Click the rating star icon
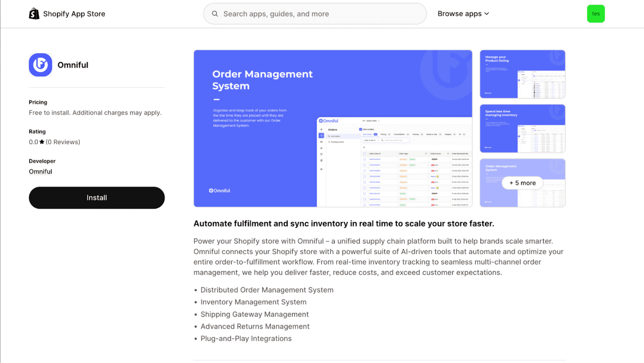The height and width of the screenshot is (363, 644). point(42,142)
